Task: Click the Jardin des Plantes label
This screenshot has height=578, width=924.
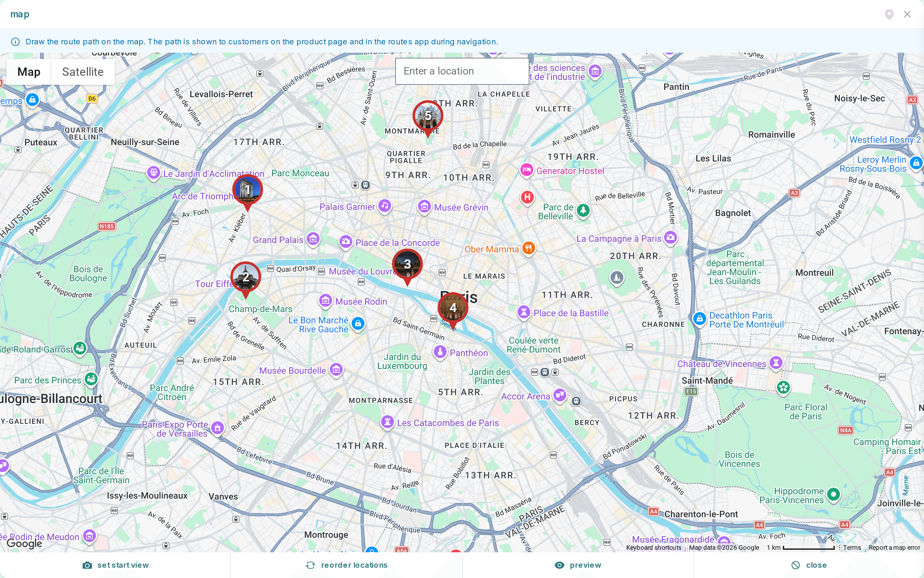Action: pyautogui.click(x=490, y=377)
